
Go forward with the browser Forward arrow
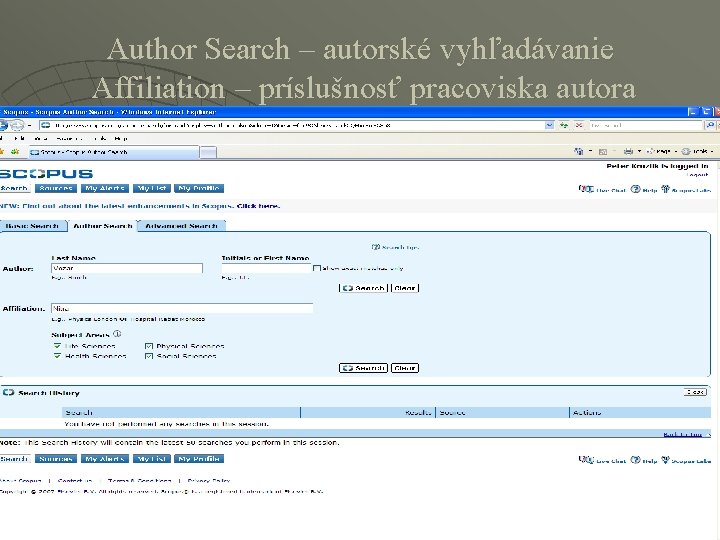coord(17,125)
